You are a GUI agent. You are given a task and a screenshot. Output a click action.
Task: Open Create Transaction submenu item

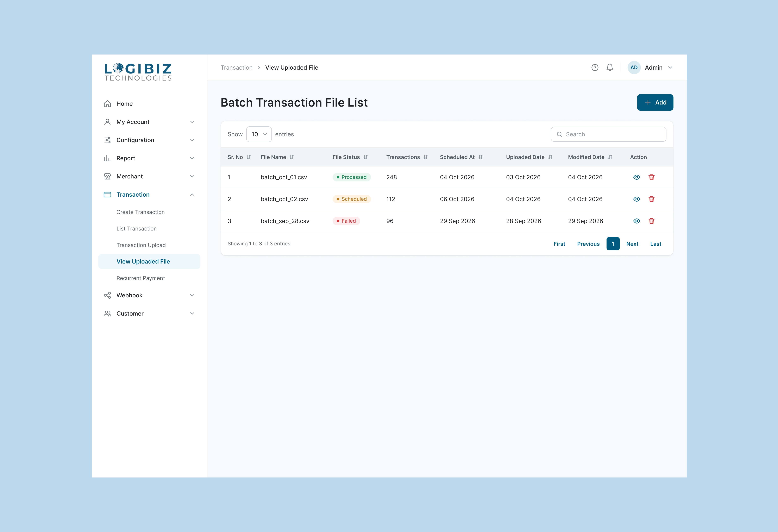pos(141,212)
